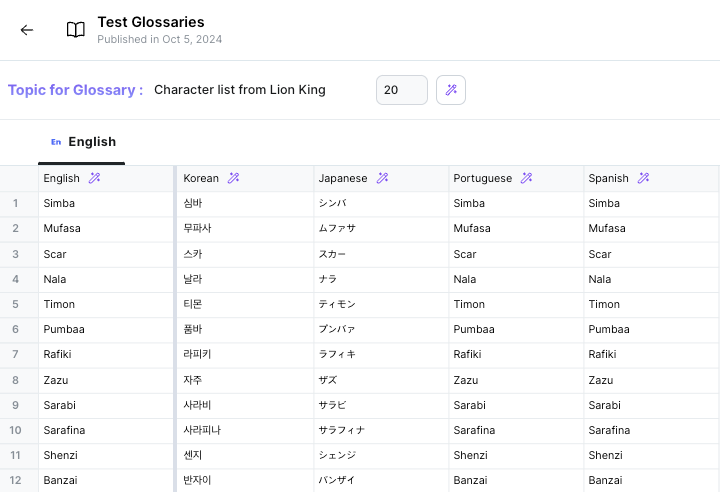Click the English cell Sarafina
Viewport: 720px width, 492px height.
coord(106,430)
